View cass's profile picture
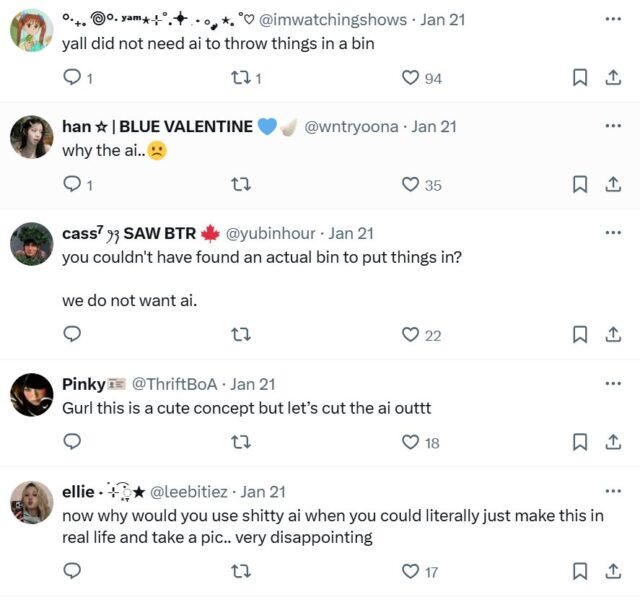Screen dimensions: 640x605 point(31,244)
